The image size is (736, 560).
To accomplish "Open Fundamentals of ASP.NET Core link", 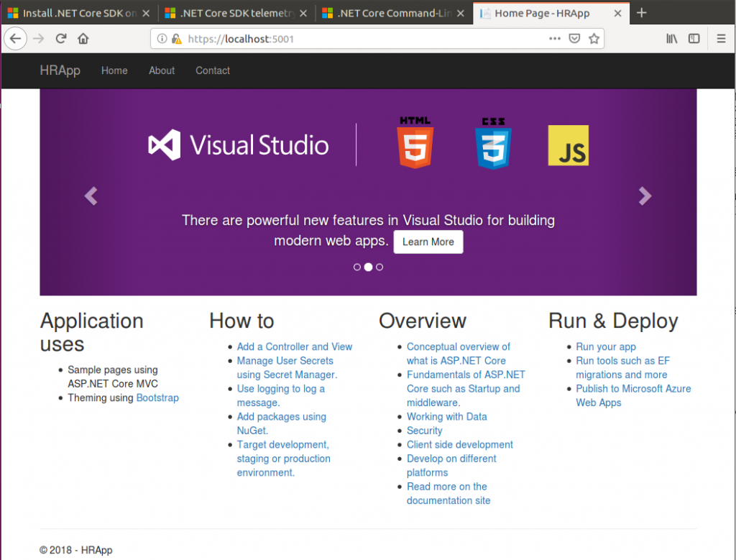I will point(466,388).
